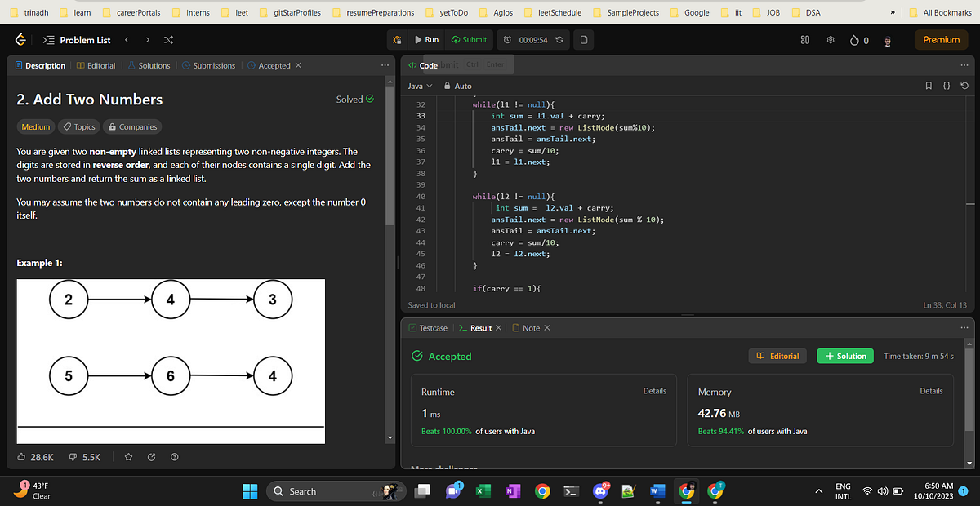Open the layout manager icon
Image resolution: width=980 pixels, height=506 pixels.
[804, 40]
